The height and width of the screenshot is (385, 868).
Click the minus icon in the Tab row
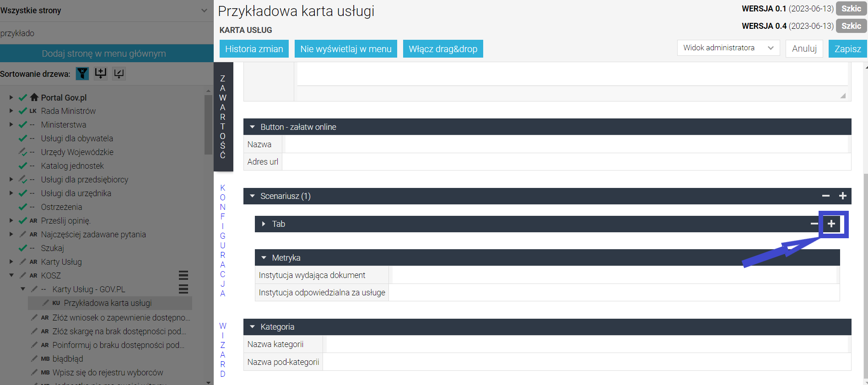[x=814, y=224]
